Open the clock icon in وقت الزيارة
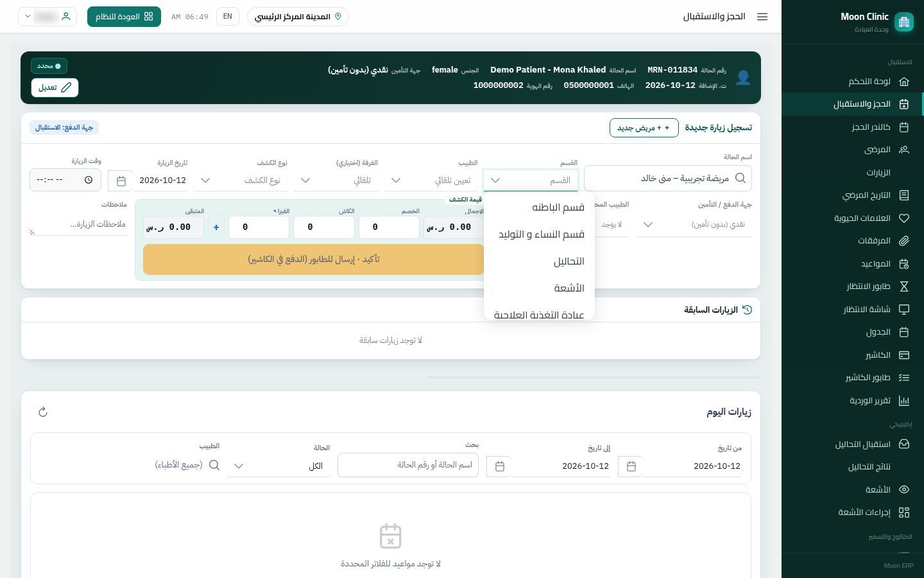This screenshot has width=924, height=578. click(89, 180)
